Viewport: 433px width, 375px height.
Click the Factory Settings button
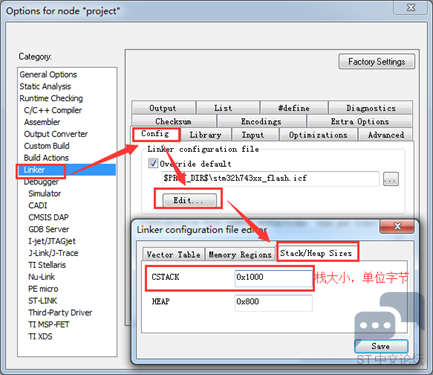click(x=377, y=62)
